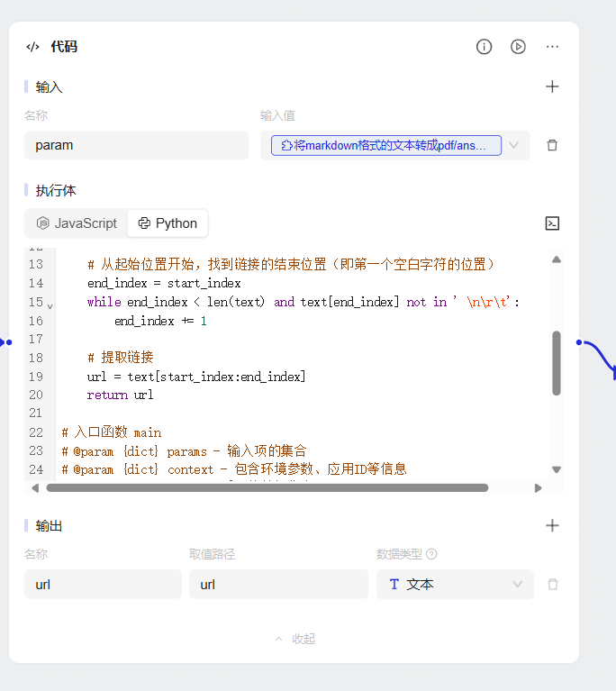Open the more options ellipsis menu
This screenshot has width=616, height=691.
coord(552,47)
